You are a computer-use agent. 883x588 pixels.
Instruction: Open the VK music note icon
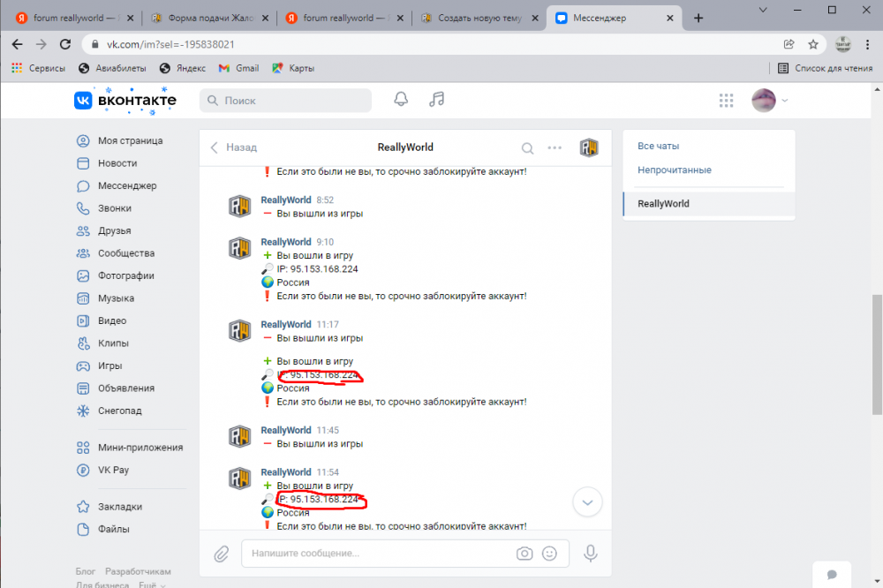point(436,100)
